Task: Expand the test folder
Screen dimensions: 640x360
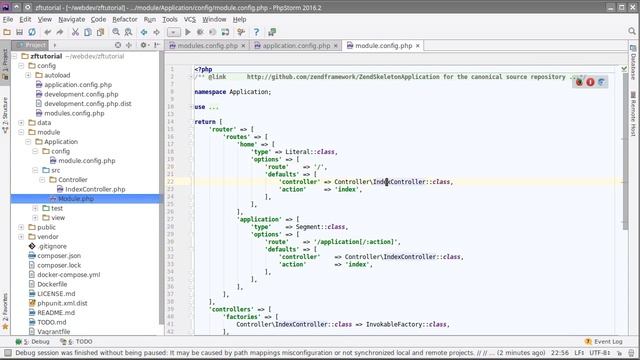Action: point(35,208)
